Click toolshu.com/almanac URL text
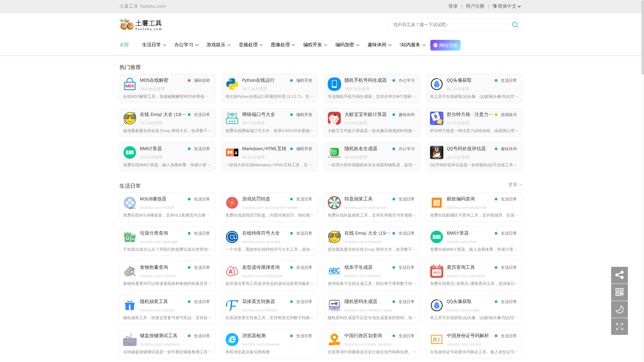This screenshot has height=362, width=644. click(x=466, y=276)
